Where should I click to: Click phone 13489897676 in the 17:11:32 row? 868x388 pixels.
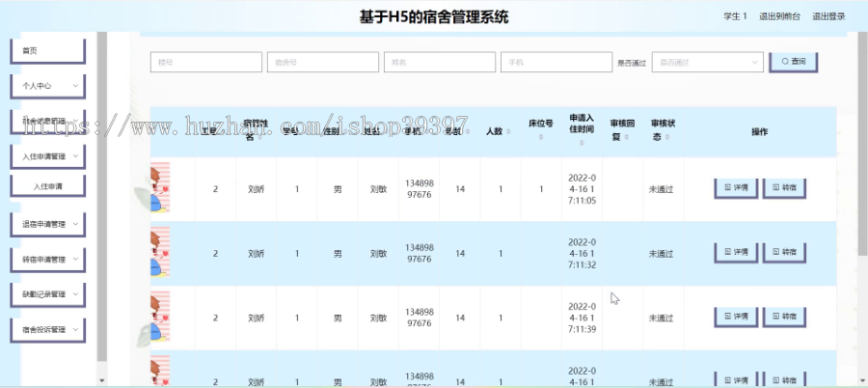coord(420,253)
